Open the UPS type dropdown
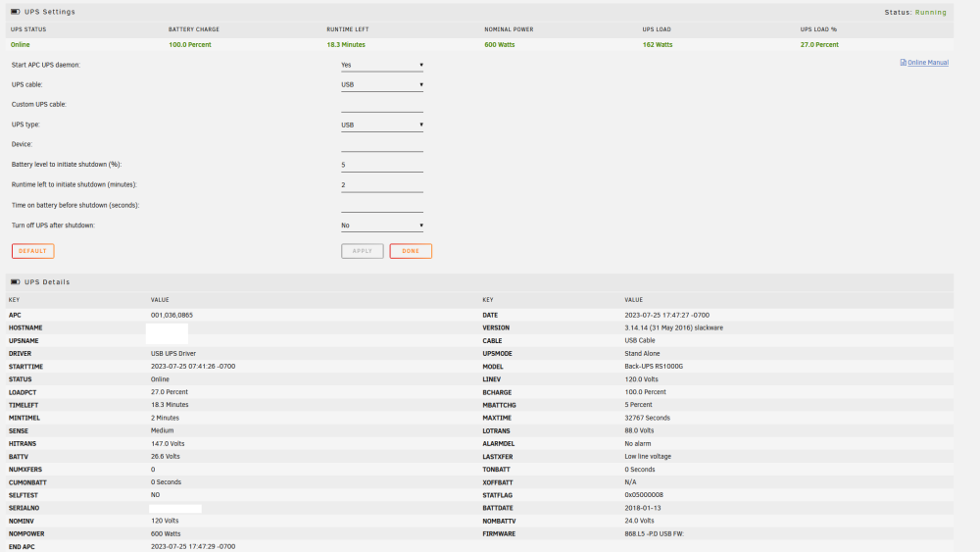980x552 pixels. (382, 125)
